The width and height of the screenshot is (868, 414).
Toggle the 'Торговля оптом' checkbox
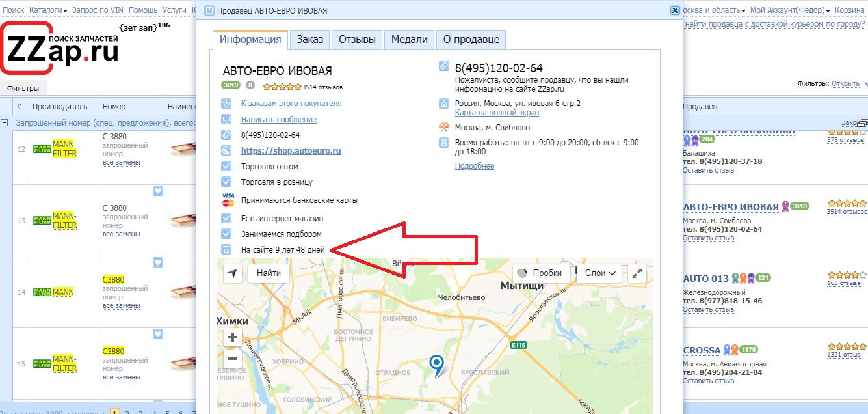click(x=226, y=167)
